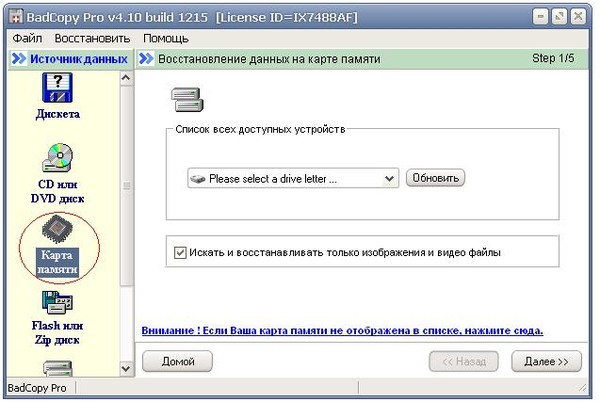The width and height of the screenshot is (600, 402).
Task: Click the sidebar scrollbar up arrow
Action: pyautogui.click(x=126, y=78)
